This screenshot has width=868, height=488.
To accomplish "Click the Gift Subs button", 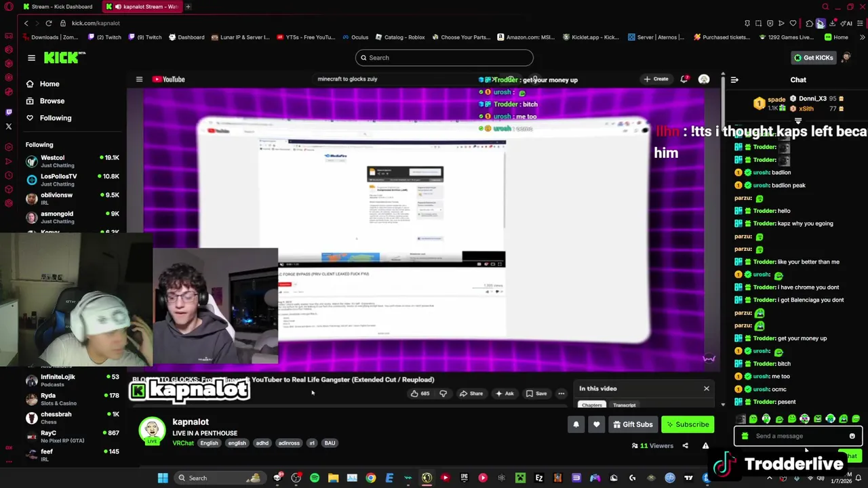I will pos(633,424).
